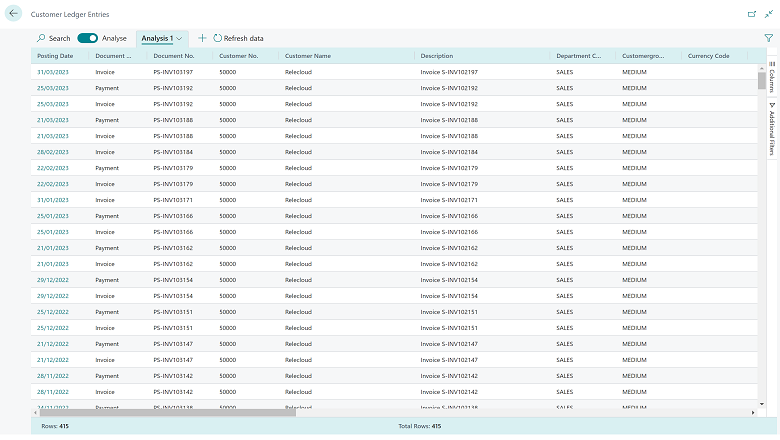
Task: Click description Invoice S-INV102197
Action: point(449,72)
